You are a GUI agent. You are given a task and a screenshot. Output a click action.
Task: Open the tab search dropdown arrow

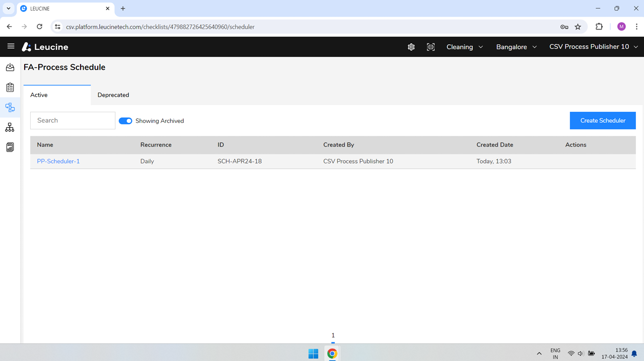coord(9,9)
